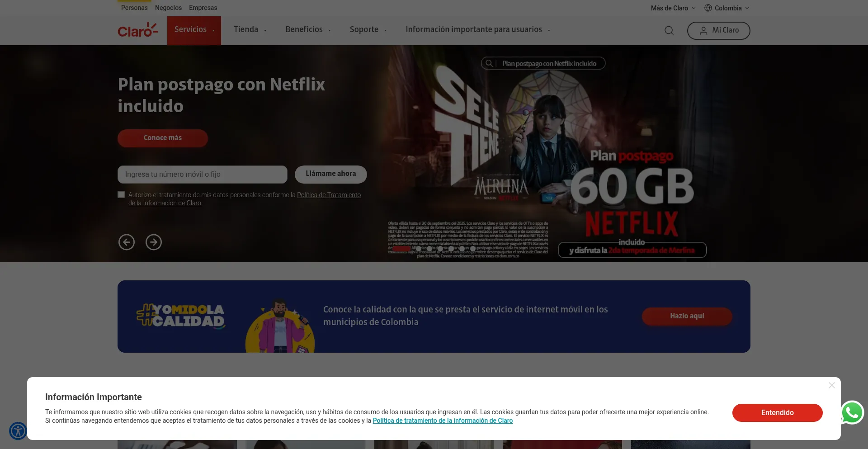Switch to the Negocios tab
The height and width of the screenshot is (449, 868).
pos(168,8)
